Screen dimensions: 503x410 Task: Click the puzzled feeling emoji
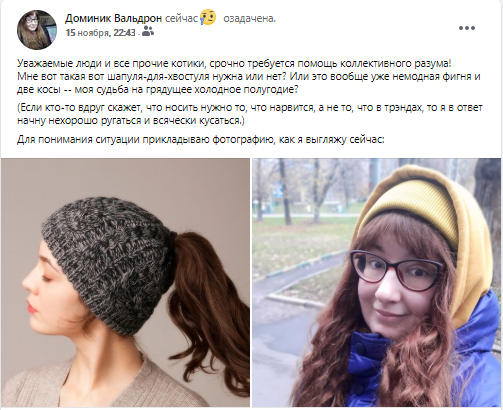point(208,17)
